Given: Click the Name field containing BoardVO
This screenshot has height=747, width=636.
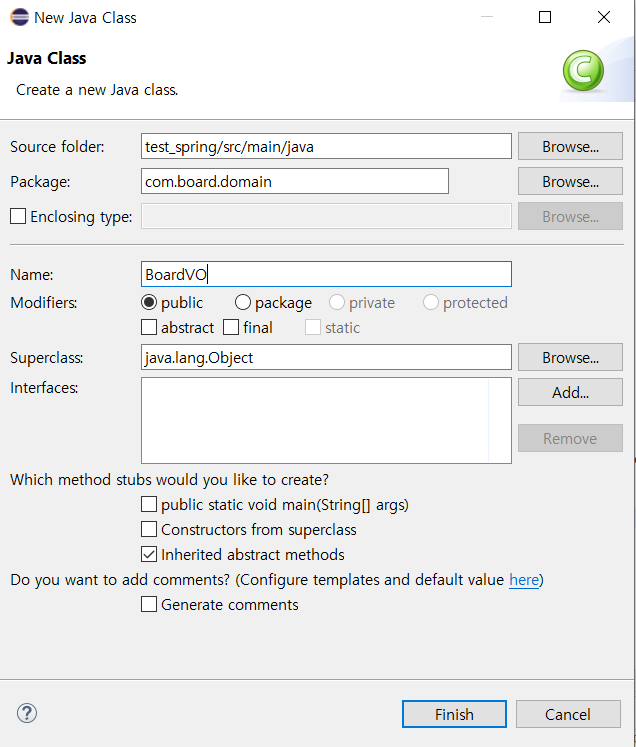Looking at the screenshot, I should [x=326, y=274].
